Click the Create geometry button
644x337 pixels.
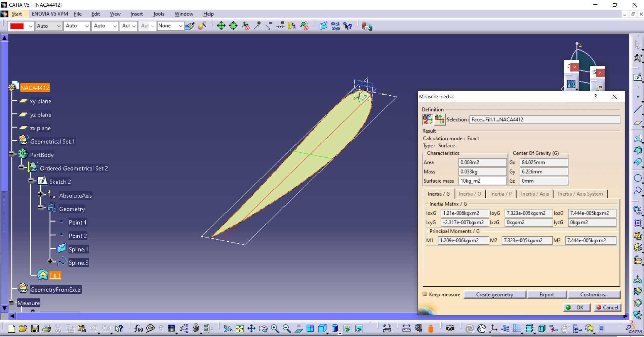coord(495,294)
